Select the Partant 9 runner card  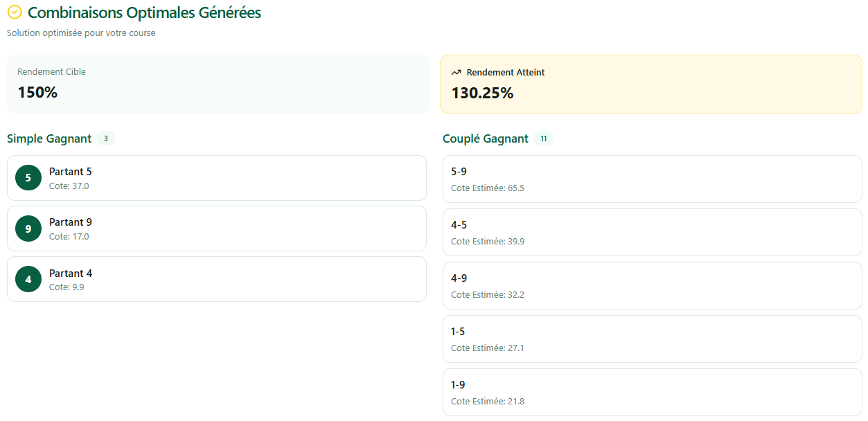216,229
